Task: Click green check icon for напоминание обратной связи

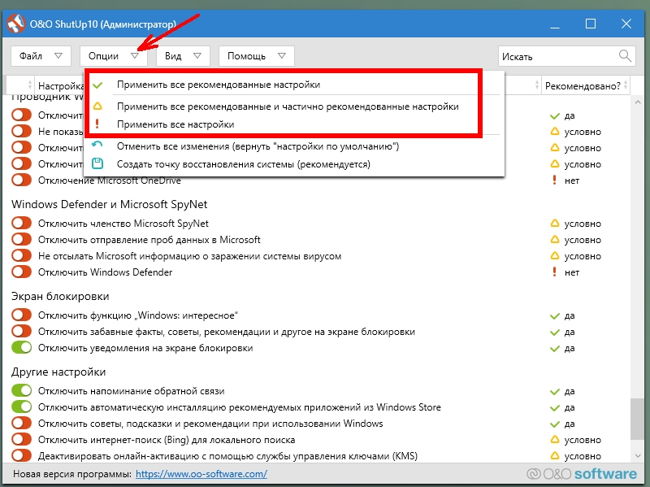Action: [x=555, y=392]
